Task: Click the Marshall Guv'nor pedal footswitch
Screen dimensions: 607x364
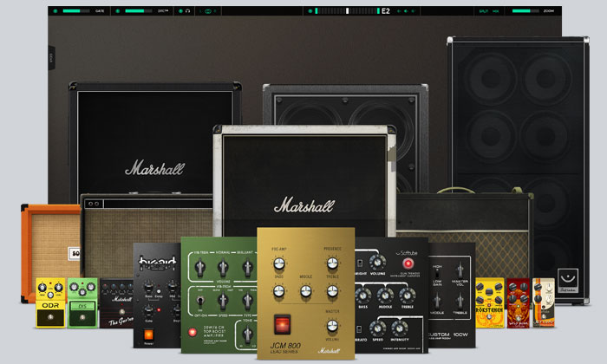Action: click(122, 312)
